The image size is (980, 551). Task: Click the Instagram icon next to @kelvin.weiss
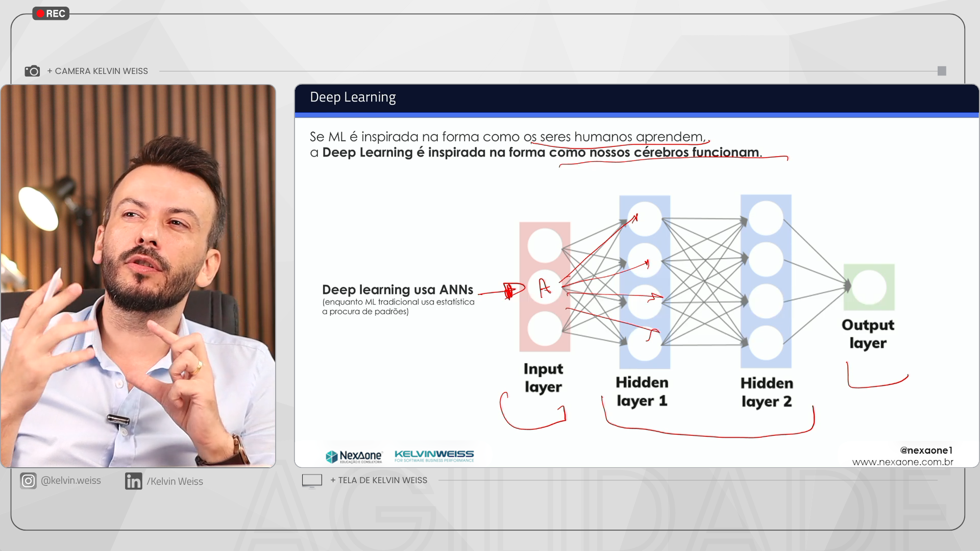pos(28,481)
